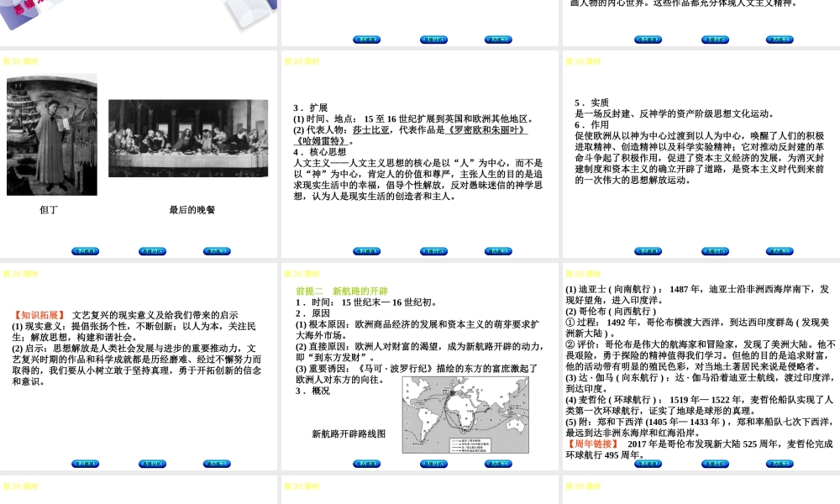
Task: Click the middle blue button on the Dante slide
Action: [x=152, y=251]
